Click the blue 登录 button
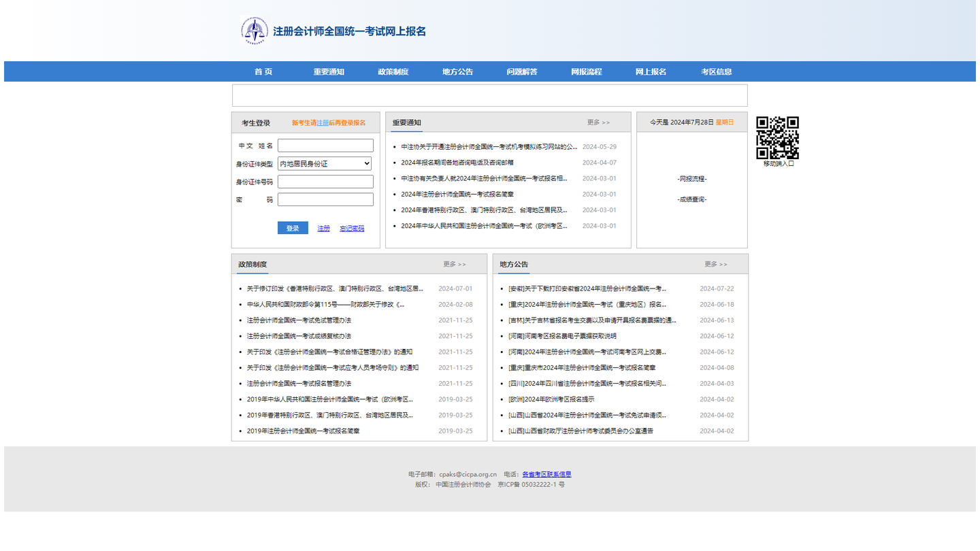980x551 pixels. point(293,228)
